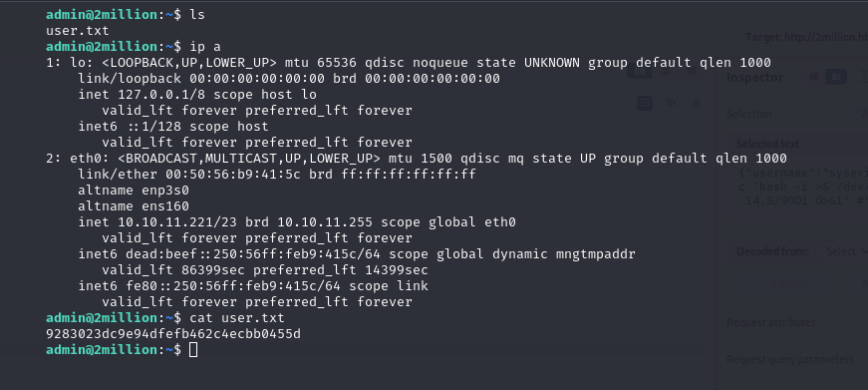
Task: Select the Inspector highlighted docked-right layout icon
Action: click(836, 77)
